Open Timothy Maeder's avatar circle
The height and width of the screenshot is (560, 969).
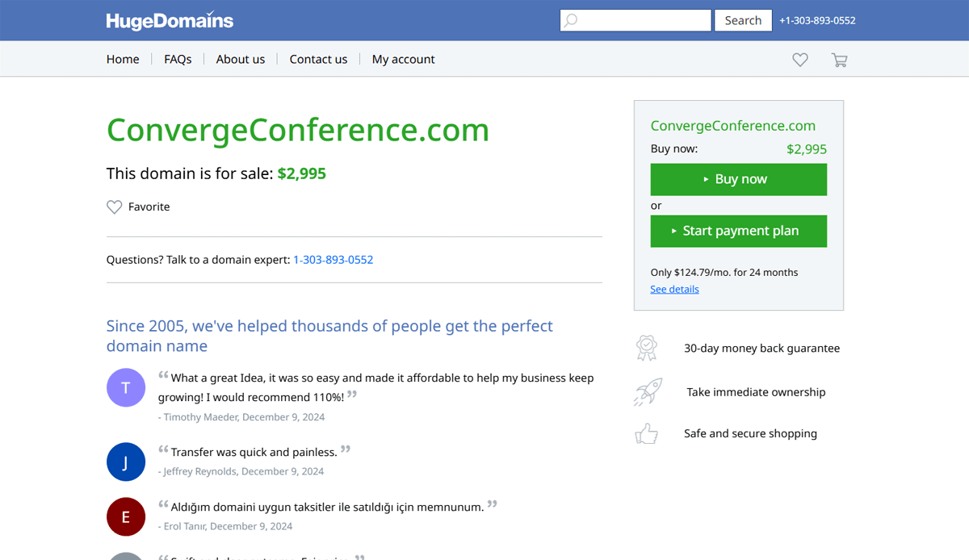point(126,387)
